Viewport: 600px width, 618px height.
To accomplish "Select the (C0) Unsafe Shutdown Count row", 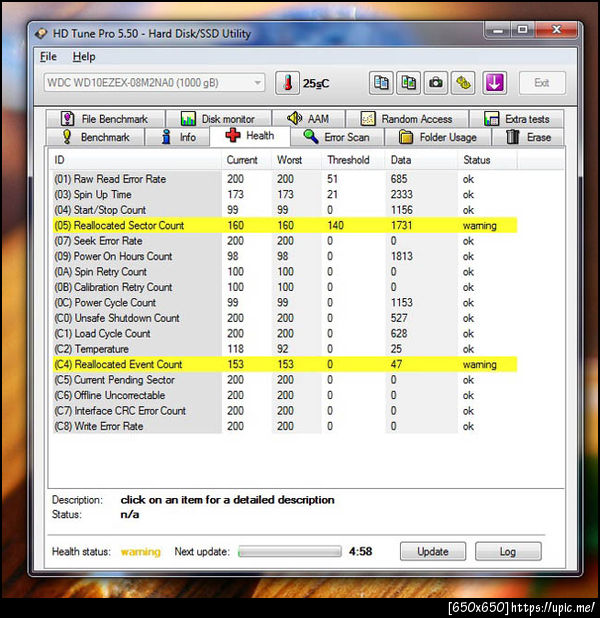I will click(285, 318).
